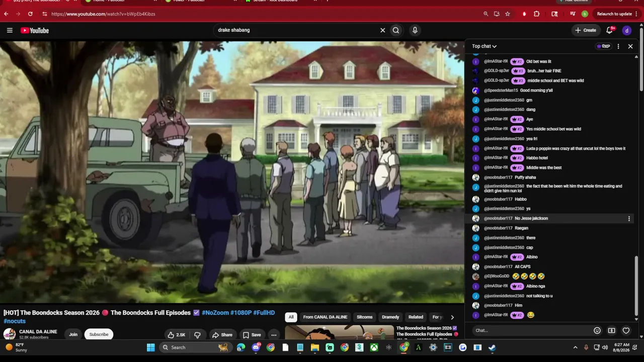The height and width of the screenshot is (362, 644).
Task: Show hidden system tray icons
Action: point(576,347)
